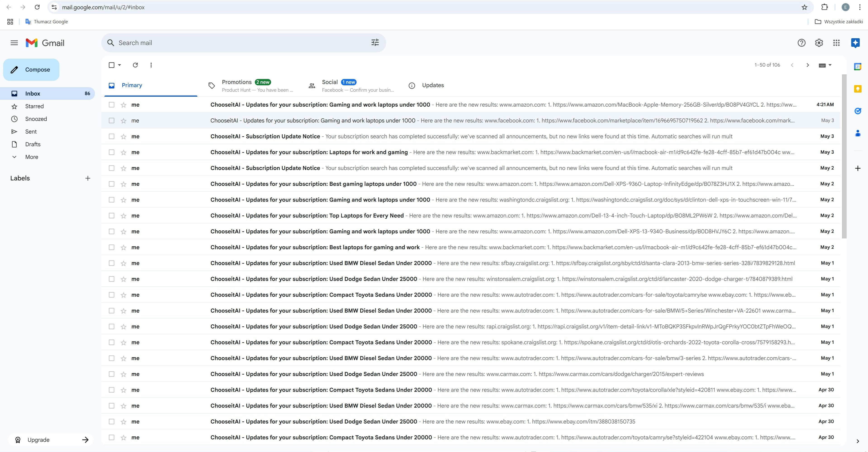This screenshot has width=868, height=452.
Task: Click the Search mail field
Action: coord(236,43)
